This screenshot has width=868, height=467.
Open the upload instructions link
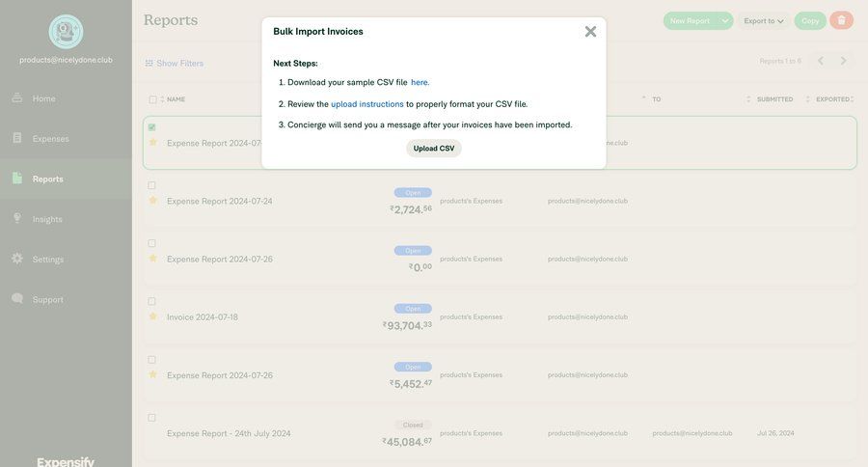367,104
